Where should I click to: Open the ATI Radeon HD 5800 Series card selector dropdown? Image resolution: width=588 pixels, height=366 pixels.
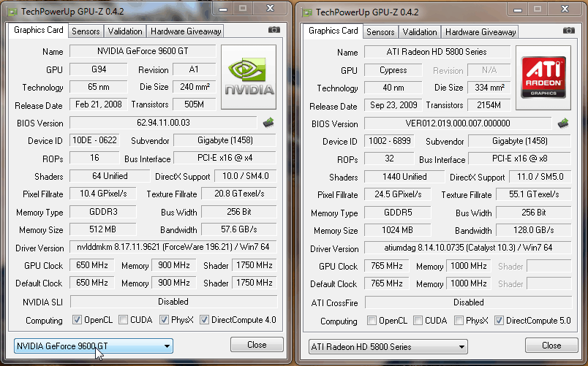click(388, 346)
